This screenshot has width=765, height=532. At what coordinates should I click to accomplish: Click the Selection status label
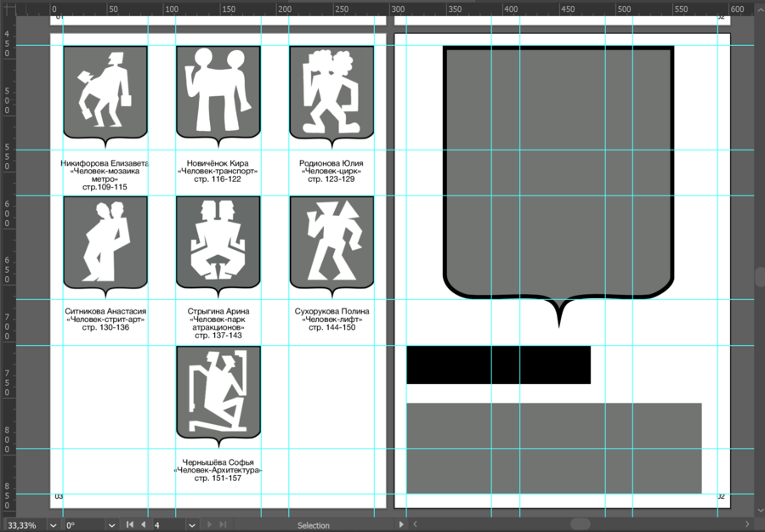[313, 525]
